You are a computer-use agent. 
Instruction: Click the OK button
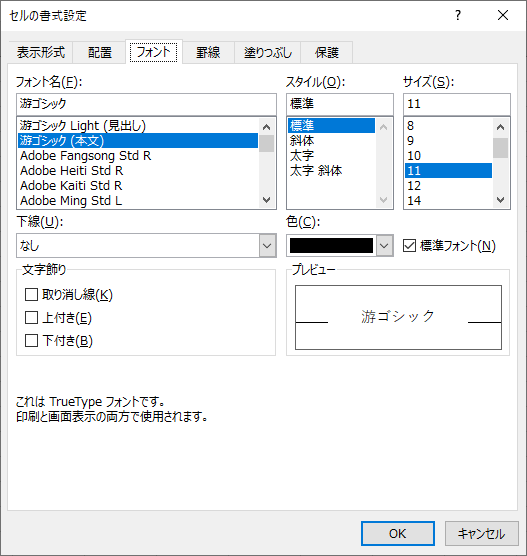(x=398, y=533)
